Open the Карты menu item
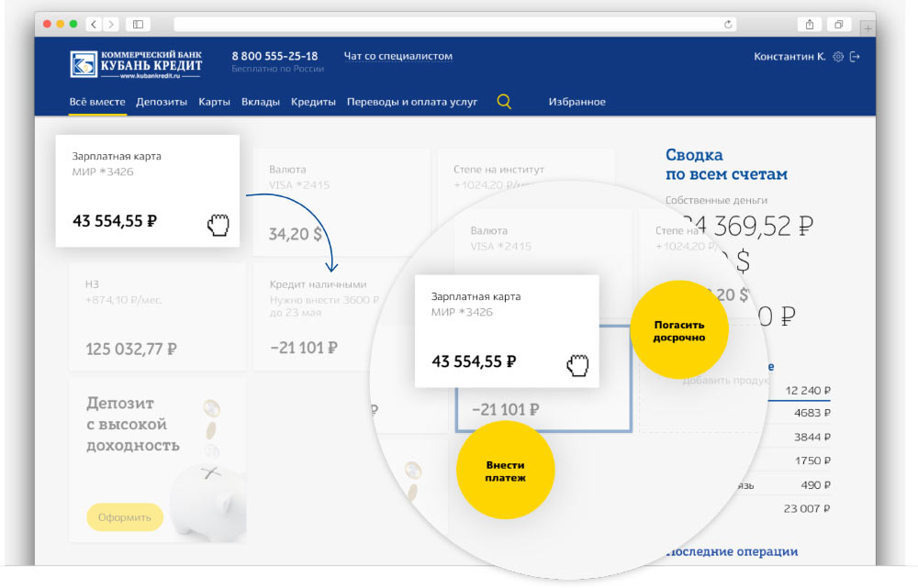 point(214,102)
